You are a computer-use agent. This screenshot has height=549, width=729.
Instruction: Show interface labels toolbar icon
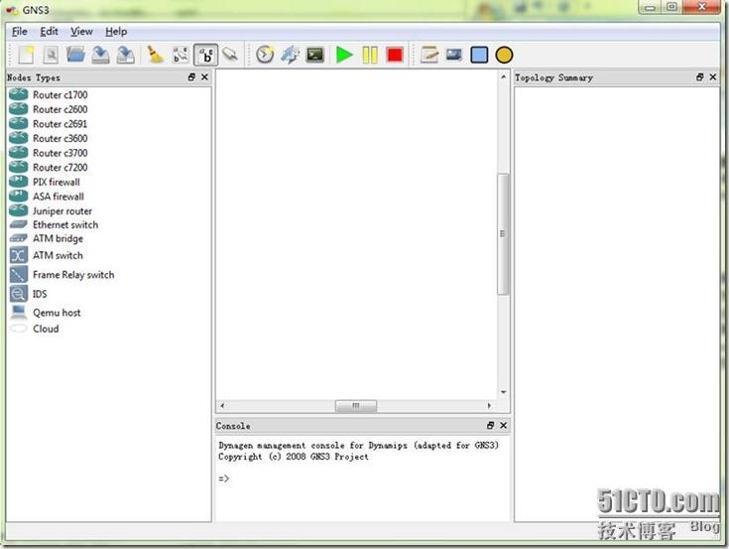coord(180,55)
